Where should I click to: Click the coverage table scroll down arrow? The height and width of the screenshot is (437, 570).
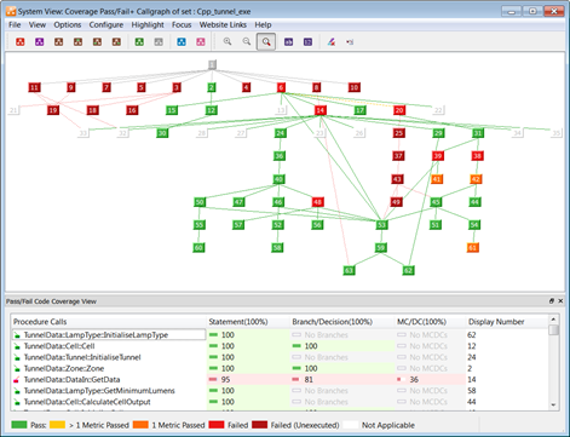click(553, 405)
